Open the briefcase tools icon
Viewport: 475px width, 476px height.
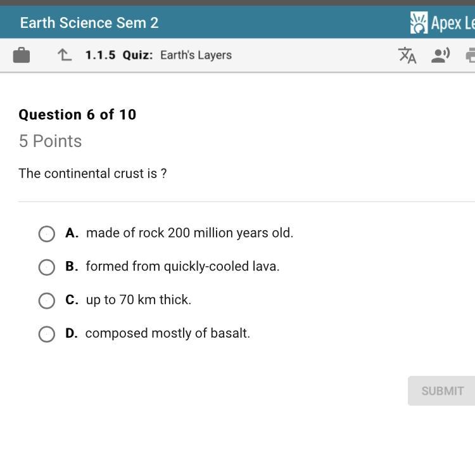click(22, 55)
